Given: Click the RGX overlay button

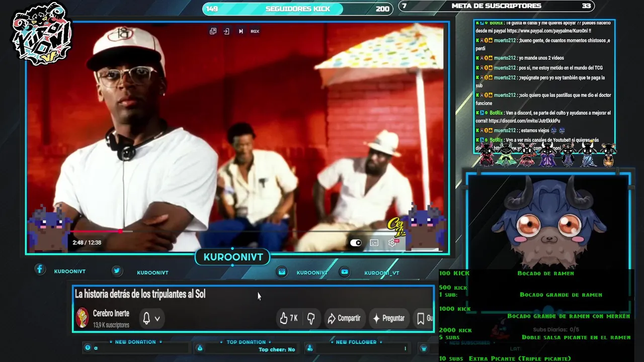Looking at the screenshot, I should tap(255, 31).
